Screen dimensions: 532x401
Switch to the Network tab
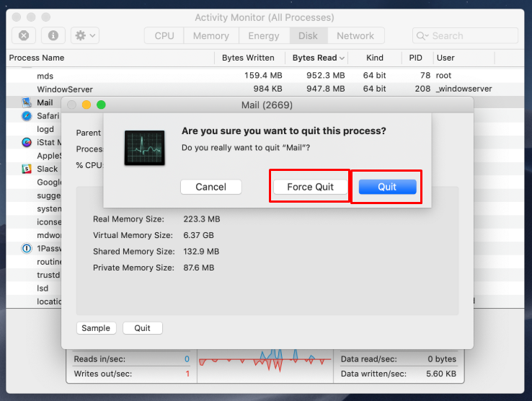(x=355, y=35)
